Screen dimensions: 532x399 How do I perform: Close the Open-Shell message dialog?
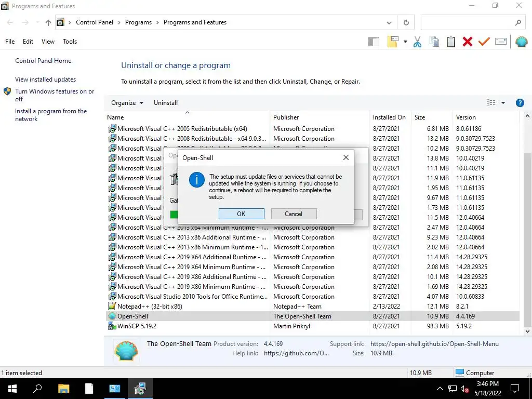coord(345,157)
